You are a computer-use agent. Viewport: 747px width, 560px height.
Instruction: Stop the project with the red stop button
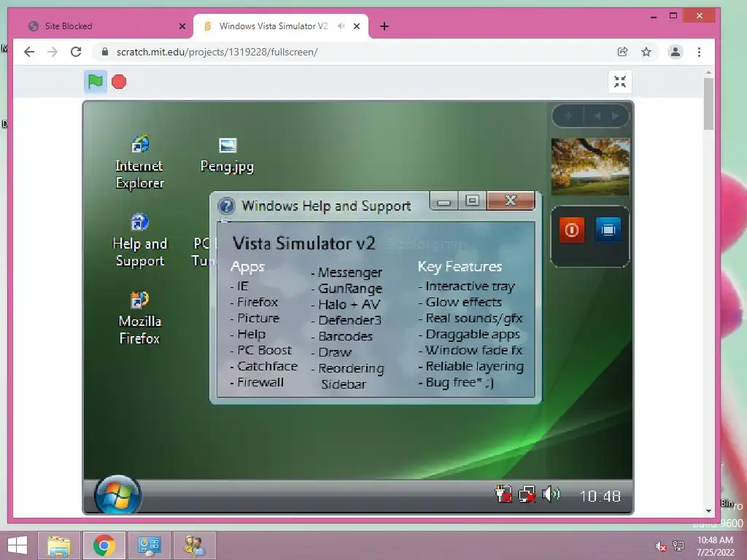pos(119,82)
